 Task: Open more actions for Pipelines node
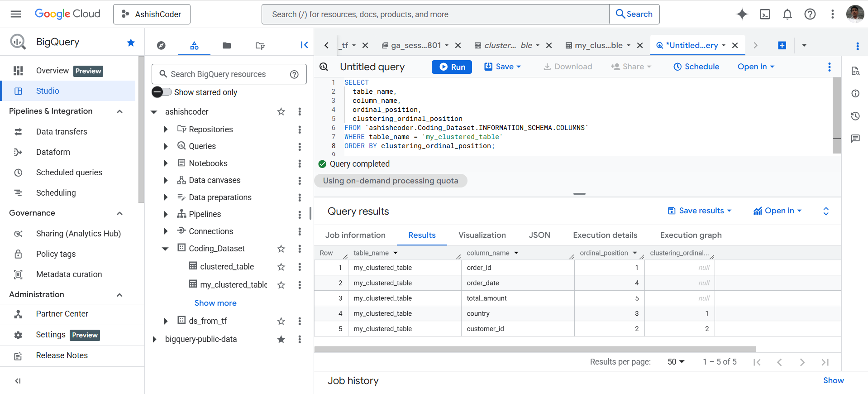point(300,214)
